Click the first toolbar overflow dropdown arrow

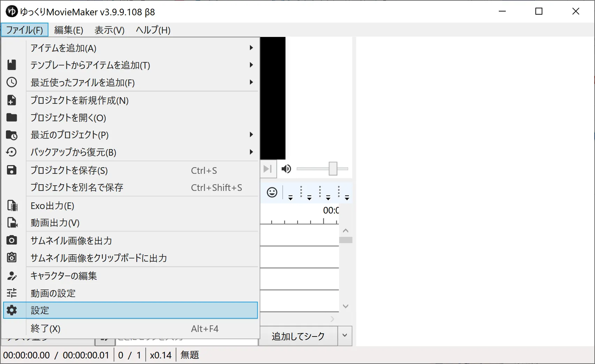290,198
